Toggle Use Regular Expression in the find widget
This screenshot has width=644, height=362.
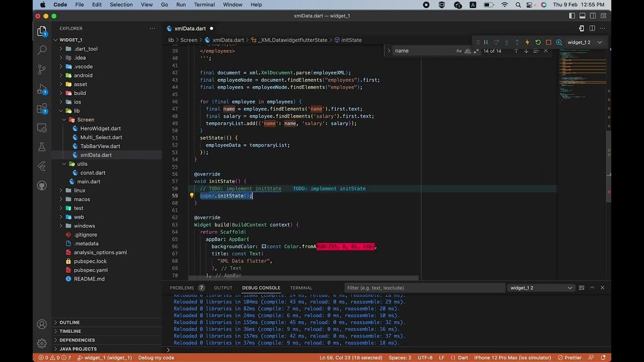pyautogui.click(x=476, y=51)
